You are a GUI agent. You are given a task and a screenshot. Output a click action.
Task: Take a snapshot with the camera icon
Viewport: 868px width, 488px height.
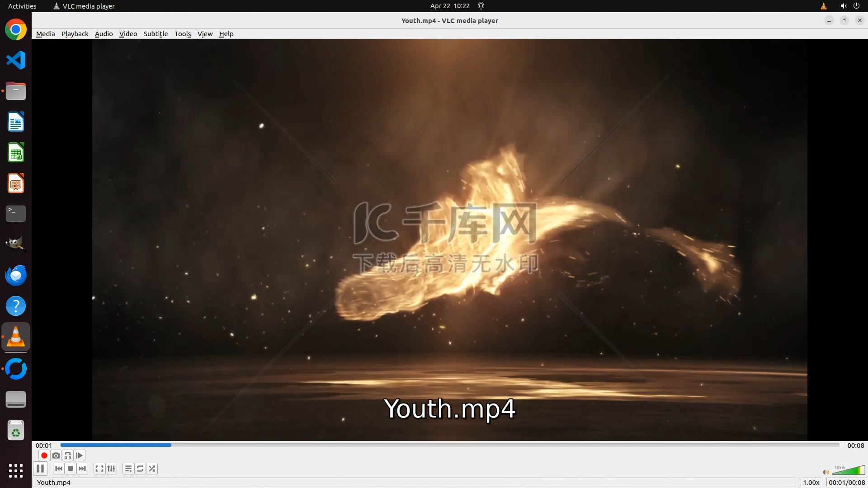tap(56, 455)
